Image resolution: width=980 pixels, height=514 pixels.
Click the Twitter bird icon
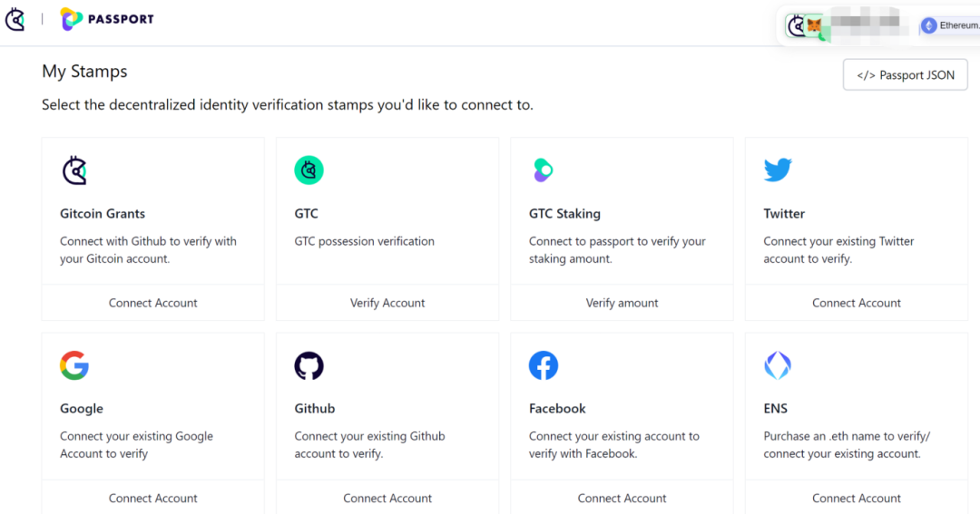click(778, 170)
